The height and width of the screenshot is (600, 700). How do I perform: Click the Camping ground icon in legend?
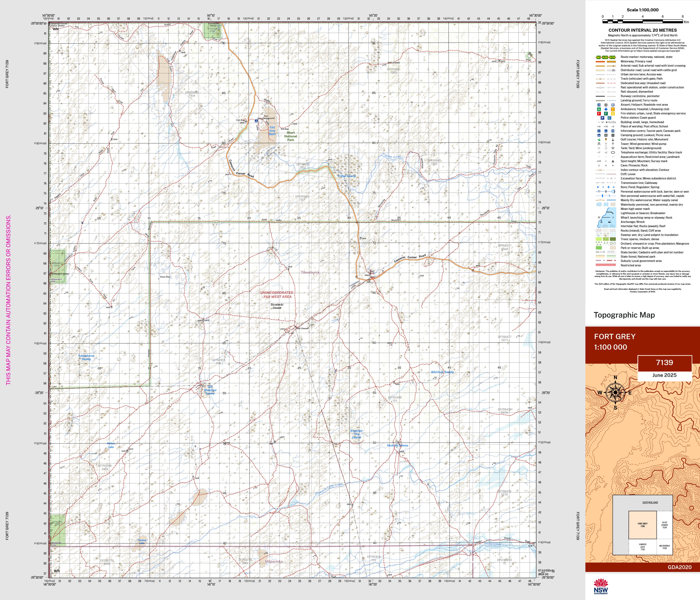[x=599, y=135]
